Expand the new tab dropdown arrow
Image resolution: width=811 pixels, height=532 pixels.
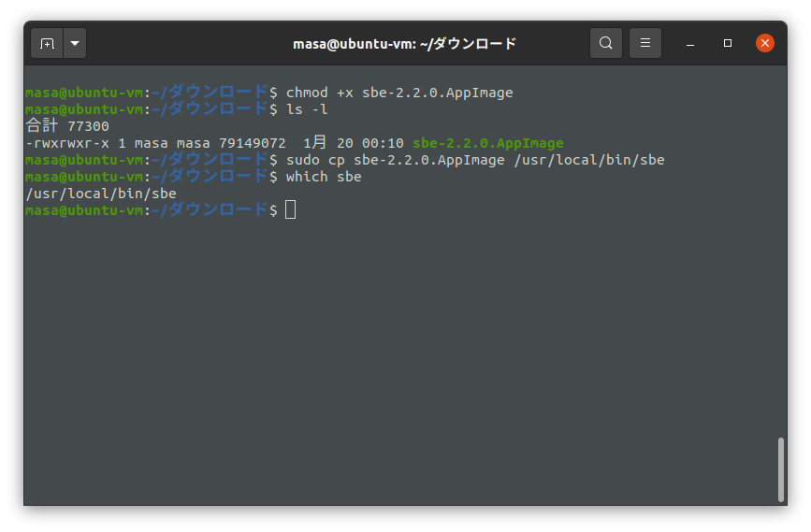pos(75,43)
